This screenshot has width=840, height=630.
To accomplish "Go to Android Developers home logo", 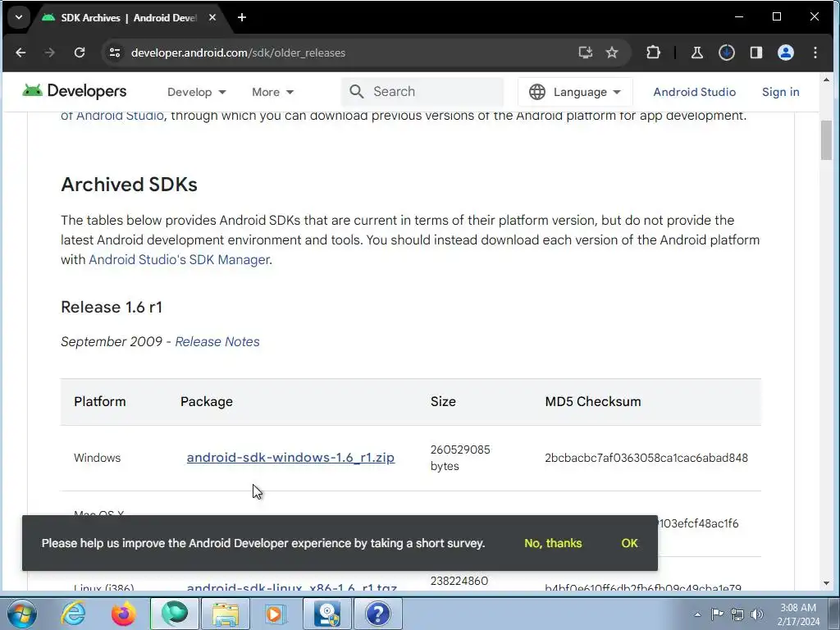I will point(75,91).
